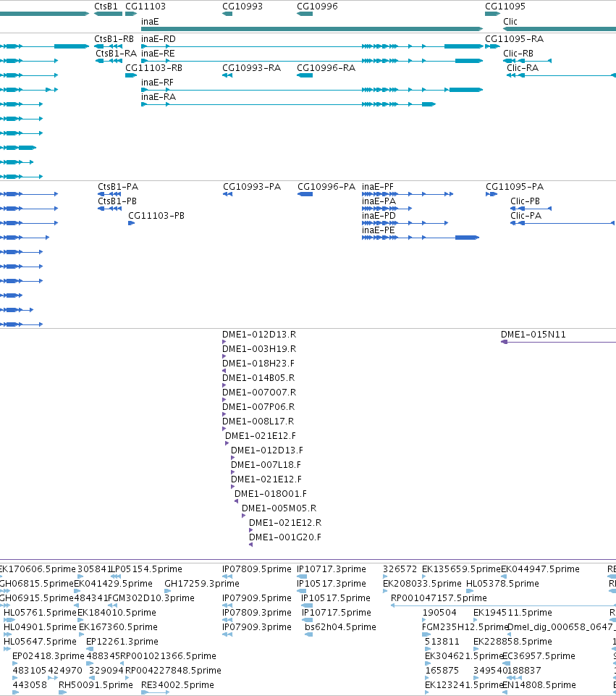Screen dimensions: 616x696
Task: Select the FGM302D10.3prime EST label
Action: point(151,598)
